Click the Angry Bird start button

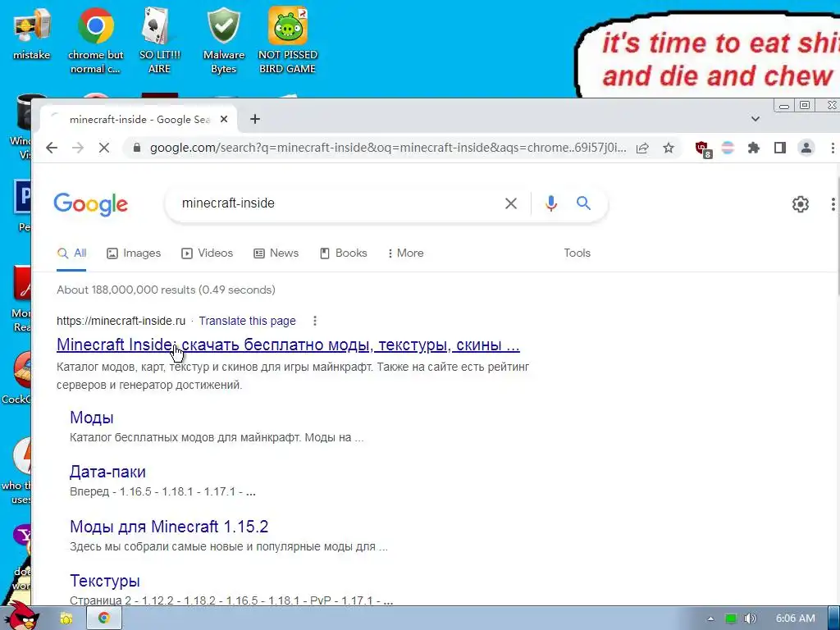[x=21, y=617]
